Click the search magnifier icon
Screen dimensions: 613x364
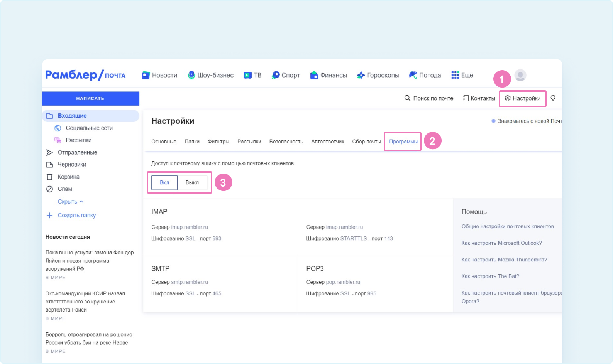click(x=407, y=98)
